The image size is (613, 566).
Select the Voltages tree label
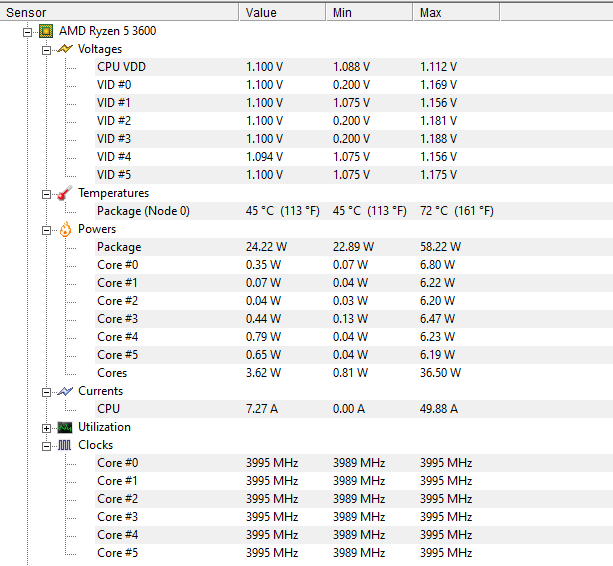coord(100,49)
